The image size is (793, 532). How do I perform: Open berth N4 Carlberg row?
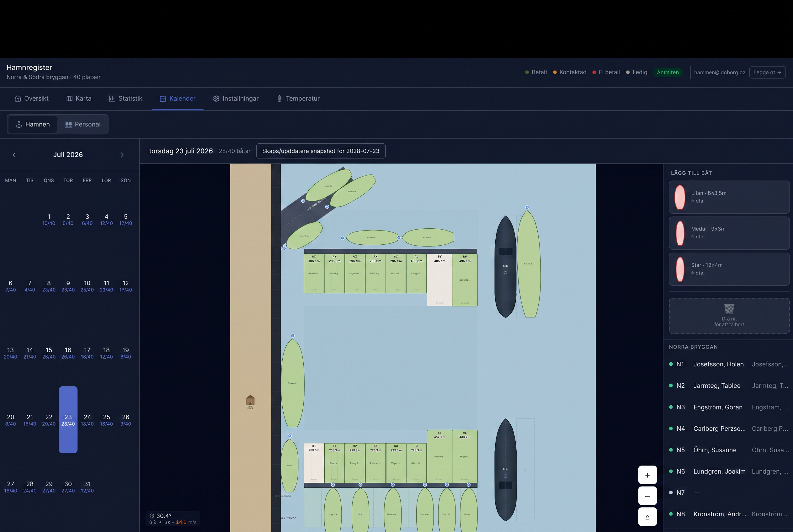point(729,428)
